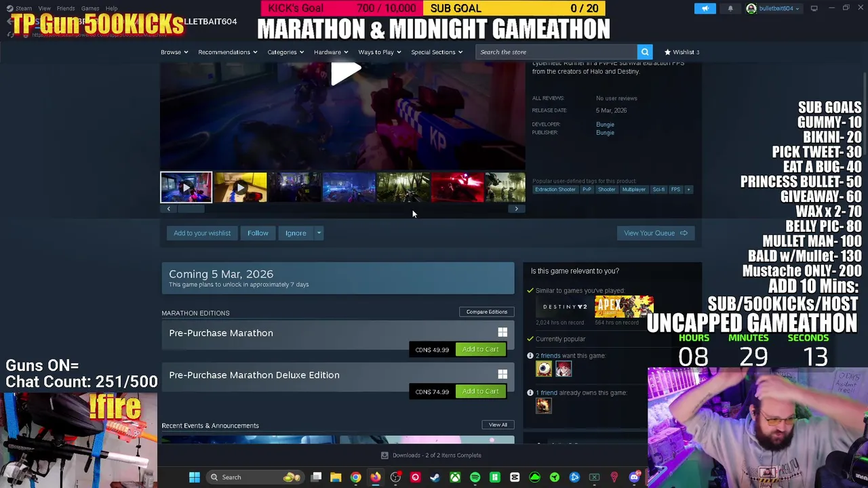Click the Extraction Shooter tag
The image size is (868, 488).
pyautogui.click(x=555, y=190)
